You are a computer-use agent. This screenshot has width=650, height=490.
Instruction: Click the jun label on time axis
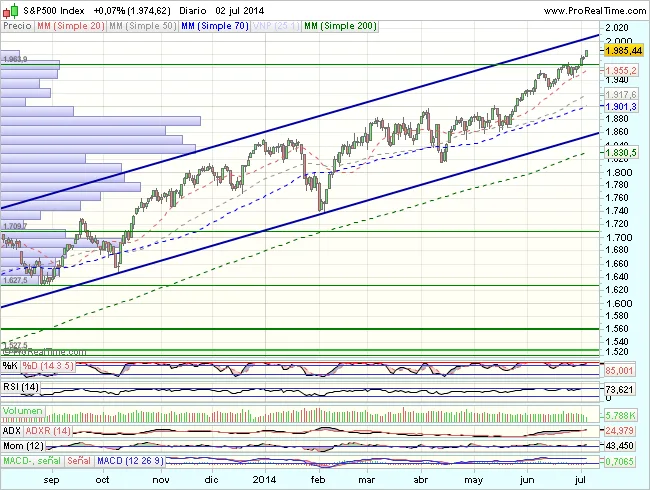tap(527, 480)
